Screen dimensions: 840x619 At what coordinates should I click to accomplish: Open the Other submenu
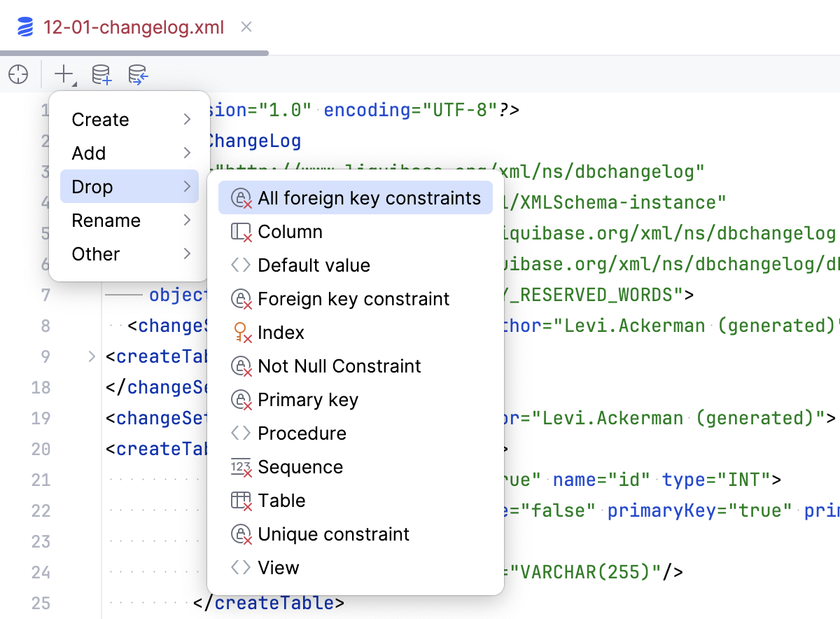point(112,253)
